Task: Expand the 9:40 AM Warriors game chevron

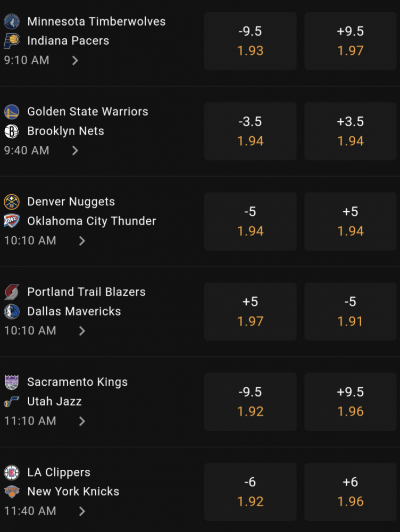Action: click(x=76, y=151)
